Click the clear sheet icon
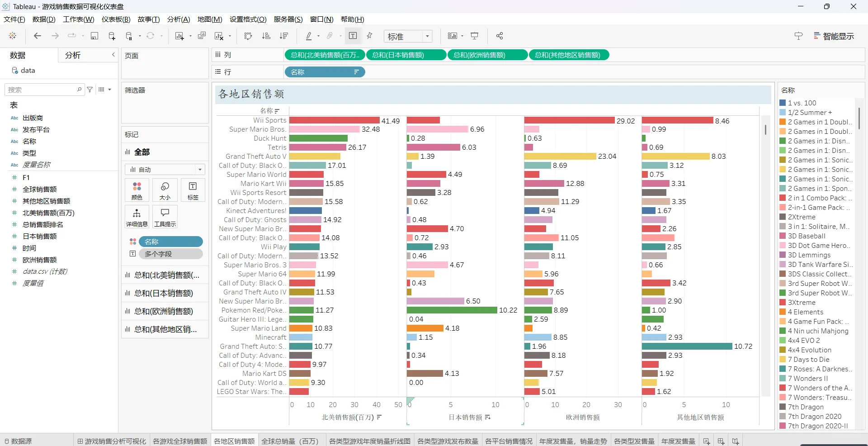The width and height of the screenshot is (868, 446). point(219,36)
